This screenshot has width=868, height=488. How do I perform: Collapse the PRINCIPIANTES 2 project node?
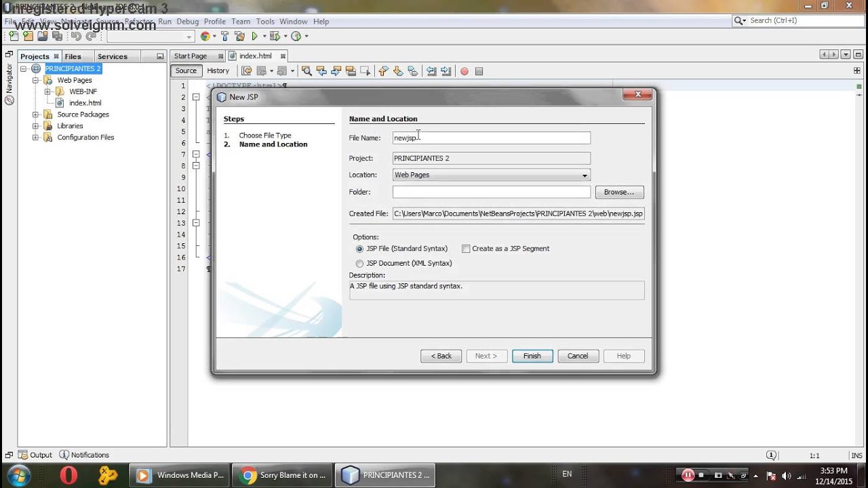(x=24, y=68)
